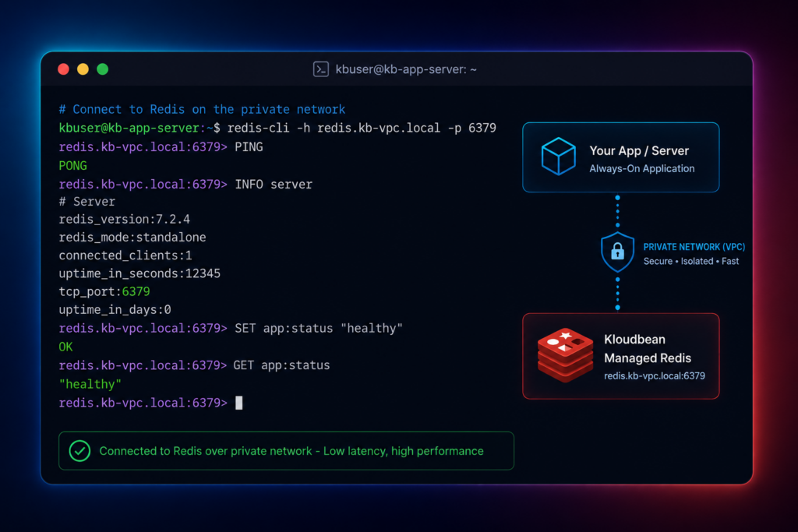Image resolution: width=798 pixels, height=532 pixels.
Task: Click the green maximize window button
Action: pyautogui.click(x=102, y=69)
